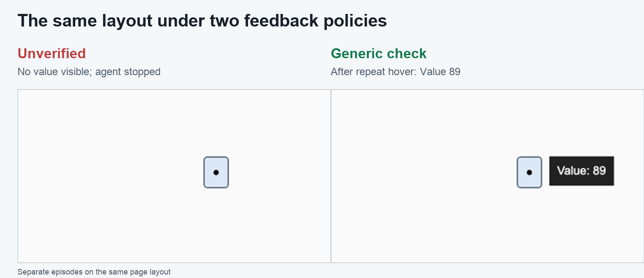
Task: Select the red "Unverified" heading
Action: [x=52, y=54]
